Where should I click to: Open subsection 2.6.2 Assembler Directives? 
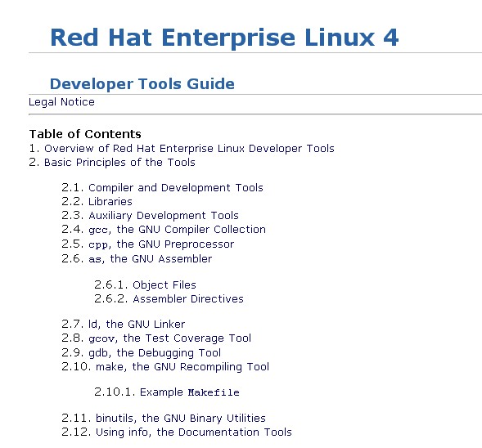click(188, 299)
